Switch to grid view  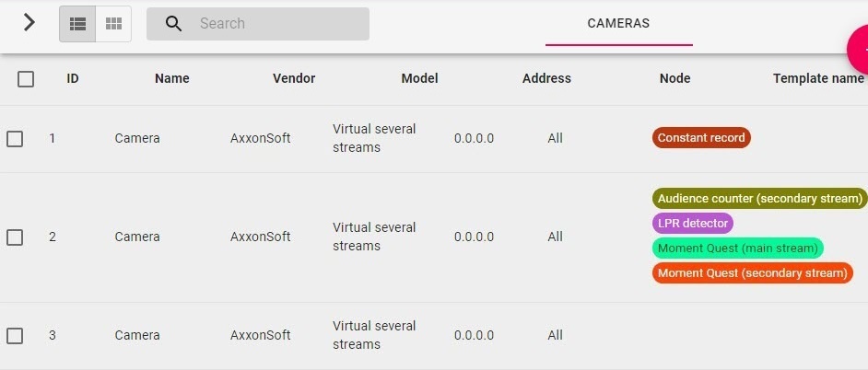point(113,24)
